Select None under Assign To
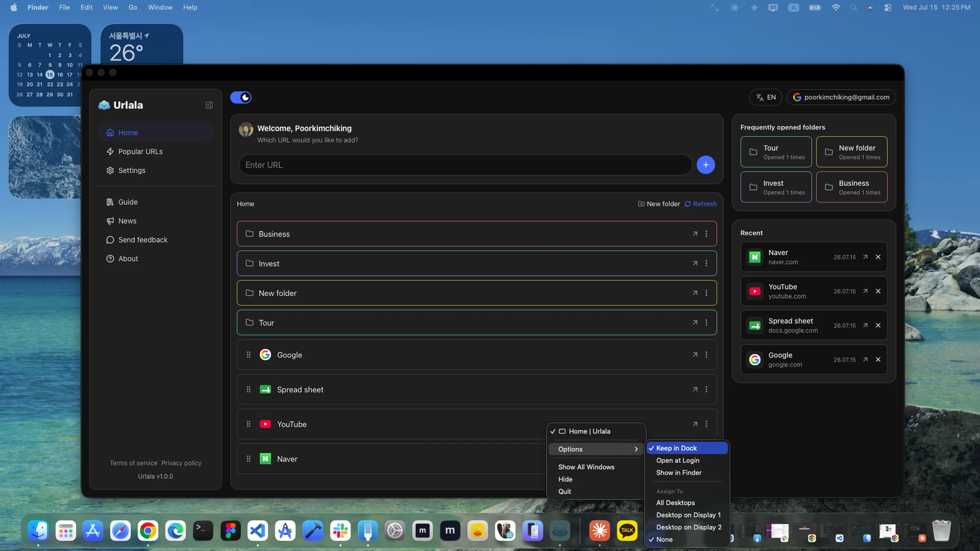The width and height of the screenshot is (980, 551). coord(687,539)
